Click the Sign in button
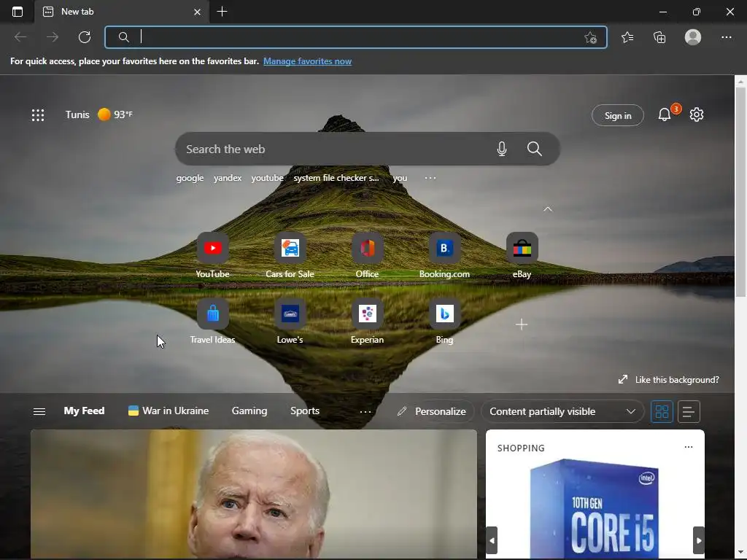Screen dimensions: 747x560 [x=618, y=115]
